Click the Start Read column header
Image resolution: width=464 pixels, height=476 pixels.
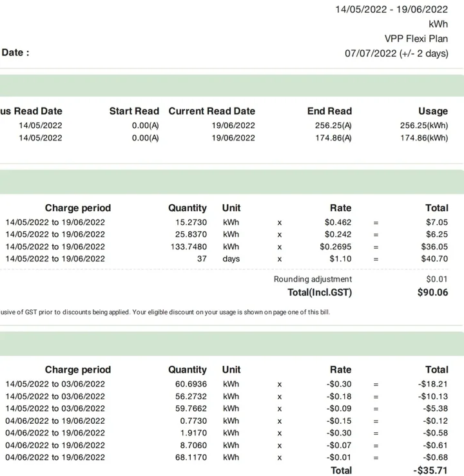(x=133, y=111)
